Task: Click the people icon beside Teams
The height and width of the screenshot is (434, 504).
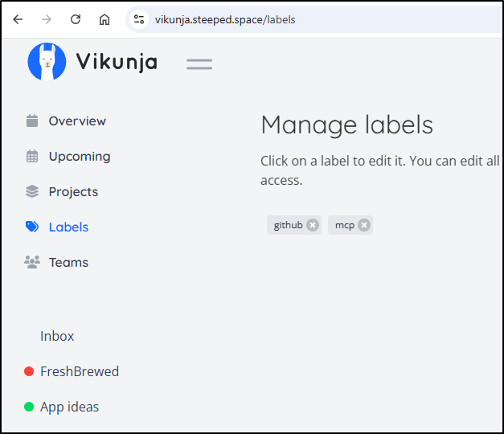Action: [x=32, y=263]
